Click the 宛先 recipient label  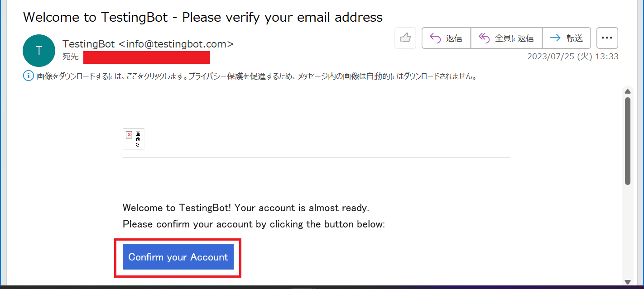tap(71, 57)
